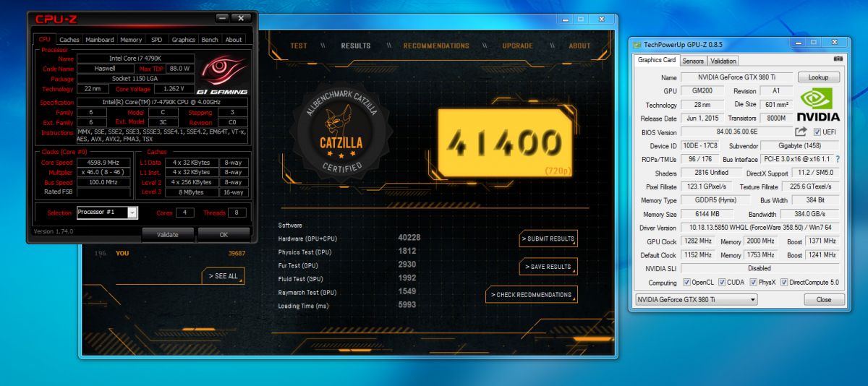Click OK in the CPU-Z window

point(224,234)
